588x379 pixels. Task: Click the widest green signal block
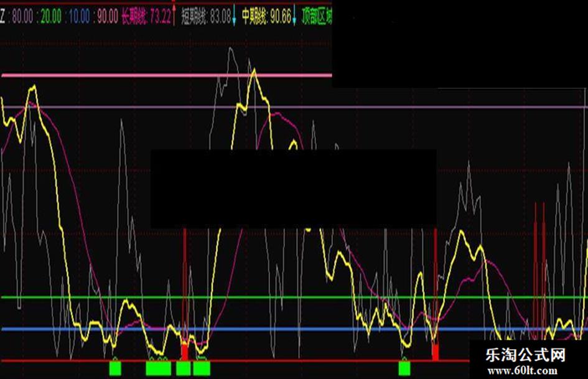158,368
